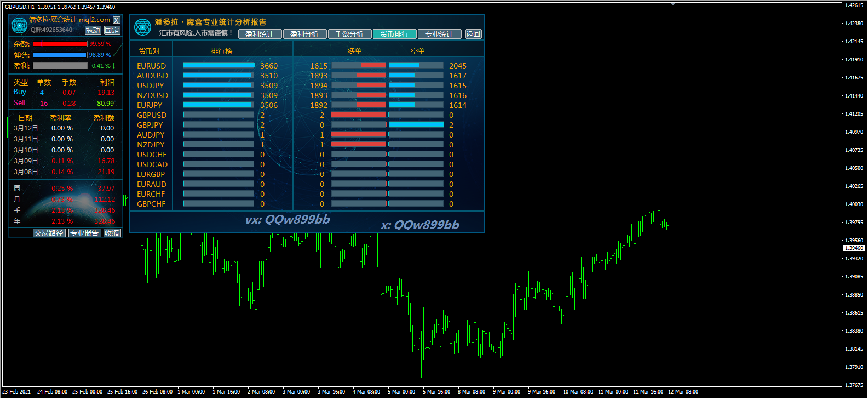The image size is (868, 399).
Task: Click the Buy row in the order summary
Action: click(x=64, y=92)
